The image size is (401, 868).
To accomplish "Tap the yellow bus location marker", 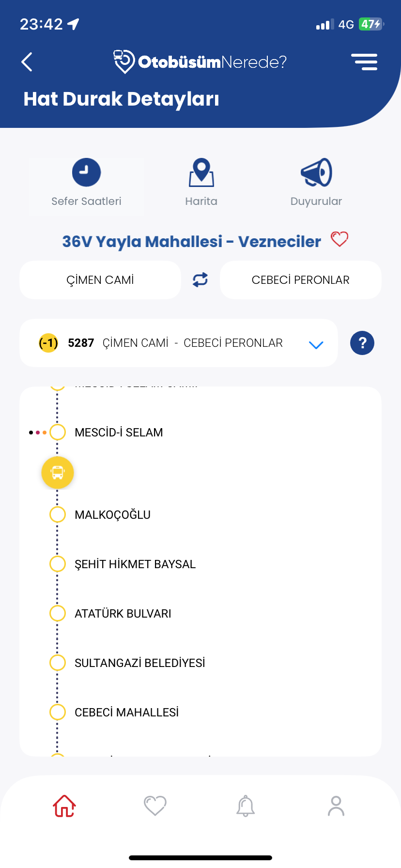I will coord(58,472).
